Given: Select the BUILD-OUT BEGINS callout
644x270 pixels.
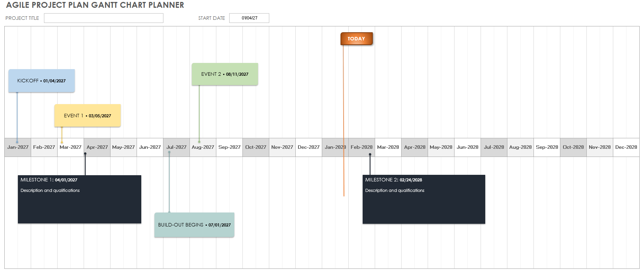Looking at the screenshot, I should tap(194, 225).
